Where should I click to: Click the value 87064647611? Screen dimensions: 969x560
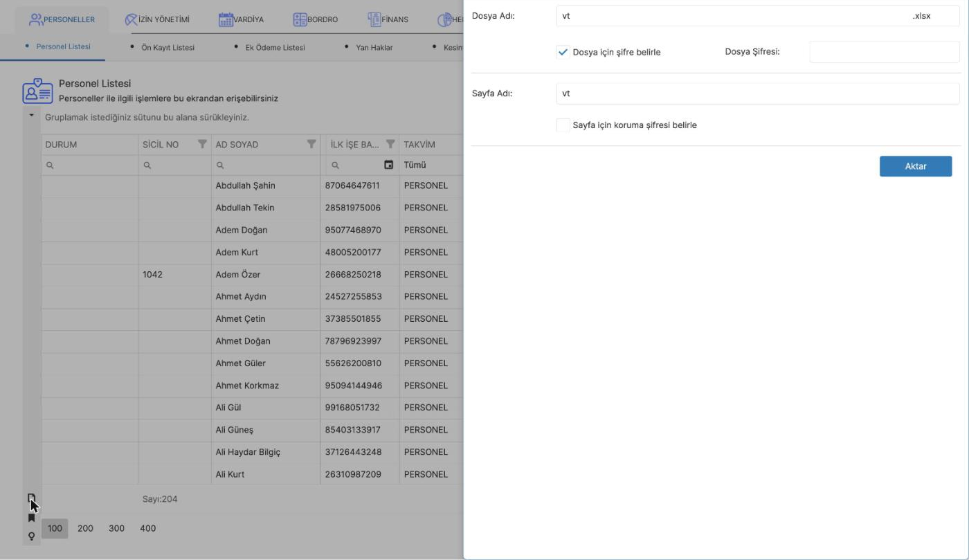(x=352, y=186)
